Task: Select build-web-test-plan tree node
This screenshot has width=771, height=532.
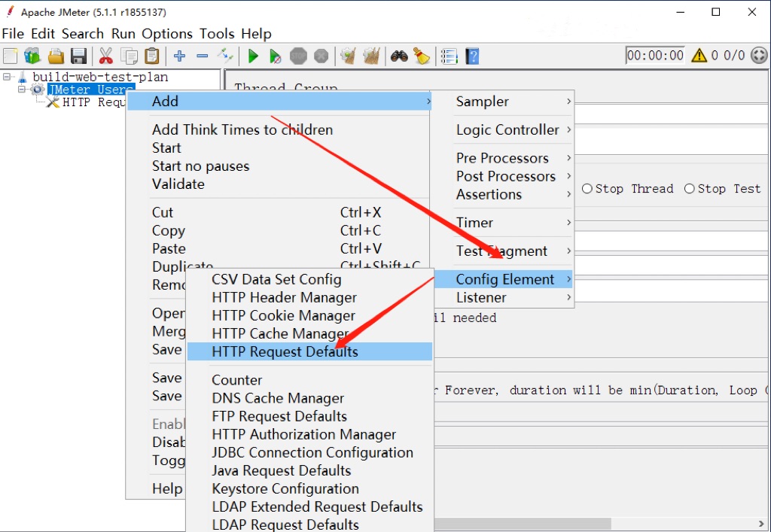Action: pyautogui.click(x=100, y=77)
